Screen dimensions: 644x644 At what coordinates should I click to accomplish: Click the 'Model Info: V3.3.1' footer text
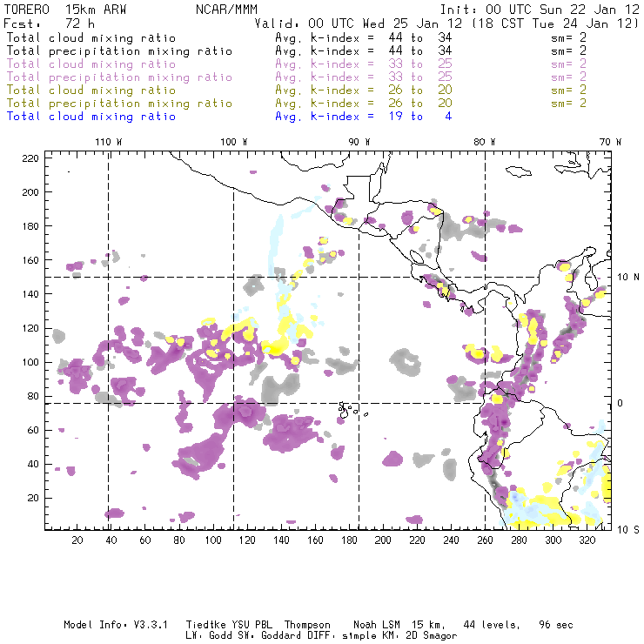point(116,625)
